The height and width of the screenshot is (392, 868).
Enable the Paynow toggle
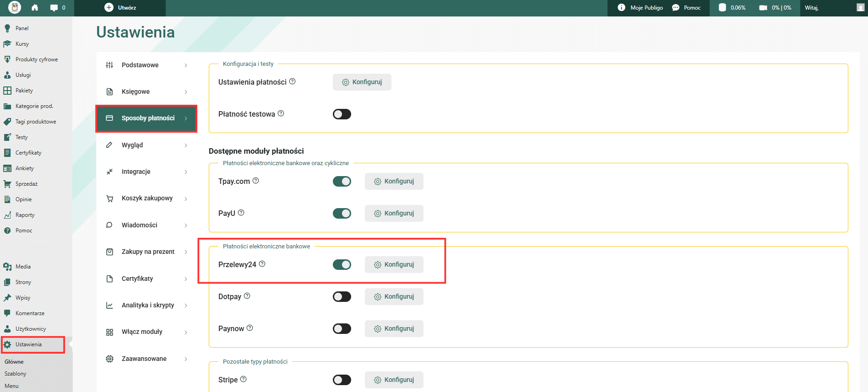pos(342,328)
